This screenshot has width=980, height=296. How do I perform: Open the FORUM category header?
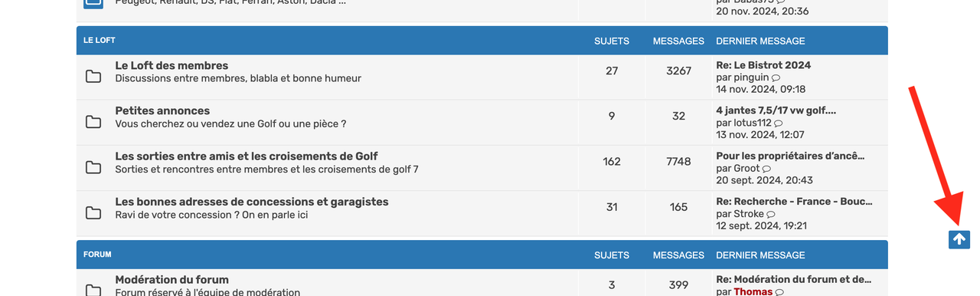click(x=97, y=255)
